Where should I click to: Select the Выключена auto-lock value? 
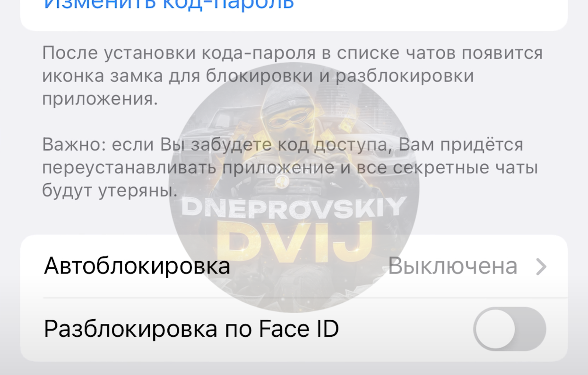[x=453, y=266]
